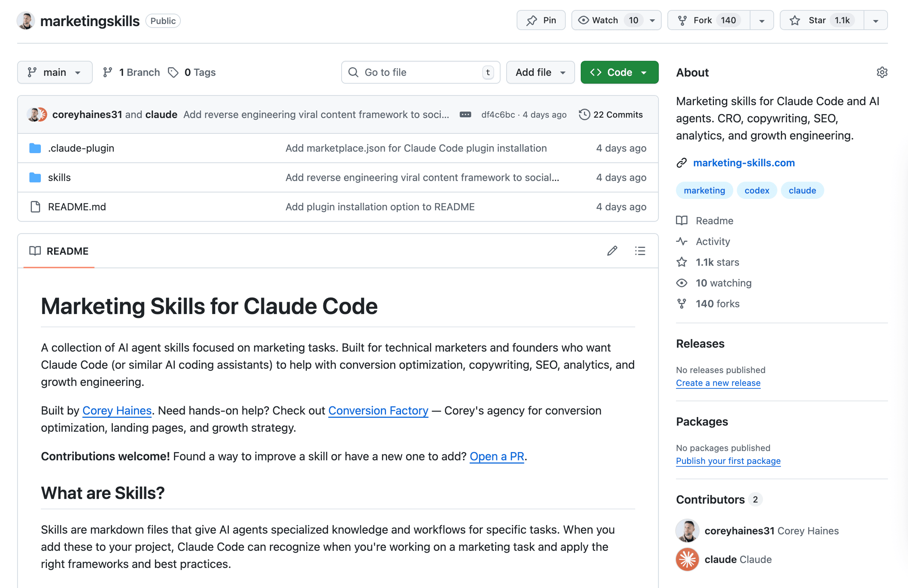This screenshot has width=908, height=588.
Task: Click the About settings gear icon
Action: point(882,73)
